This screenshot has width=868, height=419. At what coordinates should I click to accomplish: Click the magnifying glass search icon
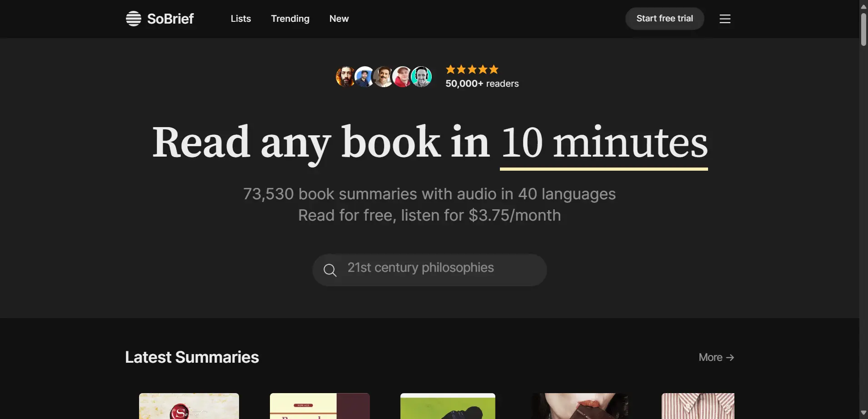[x=330, y=270]
